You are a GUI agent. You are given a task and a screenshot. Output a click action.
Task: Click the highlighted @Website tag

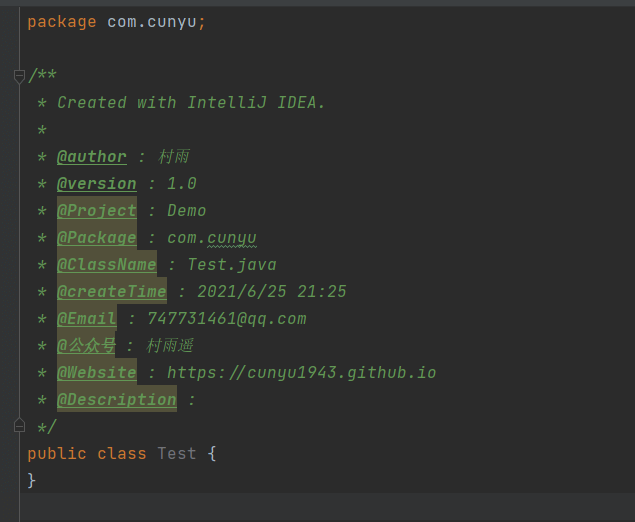(x=97, y=373)
